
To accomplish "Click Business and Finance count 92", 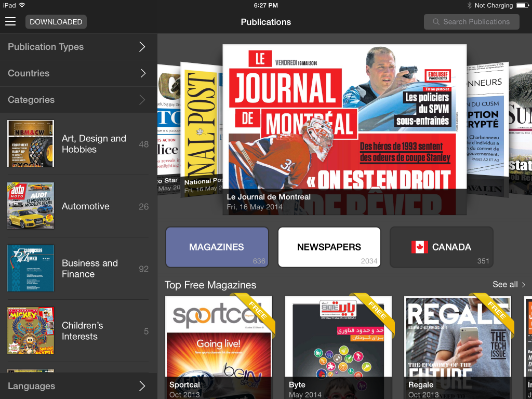I will click(x=143, y=269).
